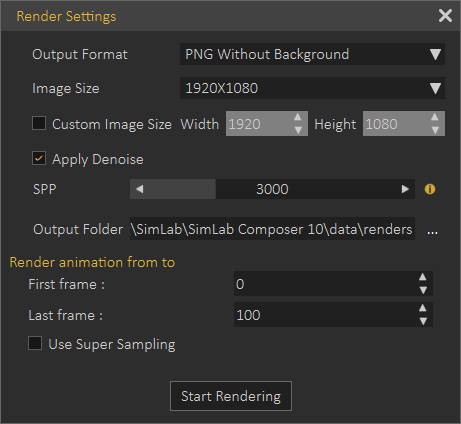Open the Image Size dropdown
461x424 pixels.
[312, 88]
